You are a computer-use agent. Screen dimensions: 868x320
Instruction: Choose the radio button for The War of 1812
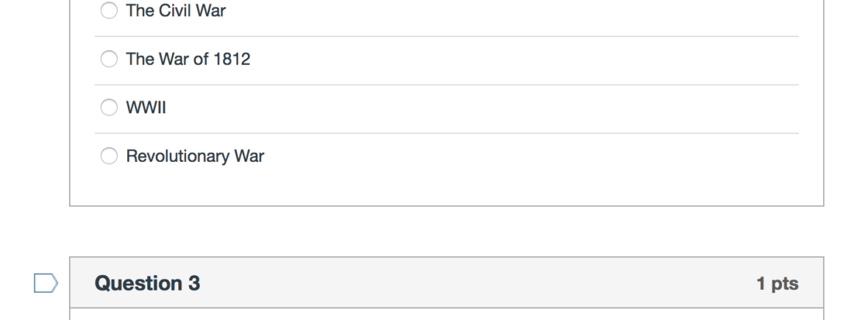109,60
